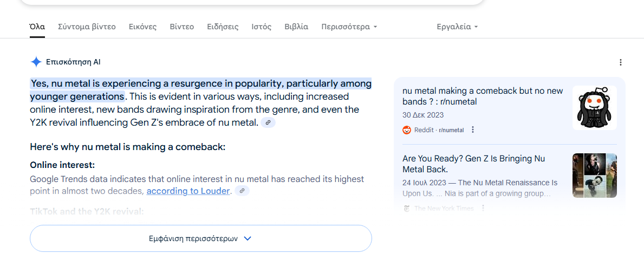Click the NYT article collage thumbnail
The image size is (644, 253).
(595, 176)
